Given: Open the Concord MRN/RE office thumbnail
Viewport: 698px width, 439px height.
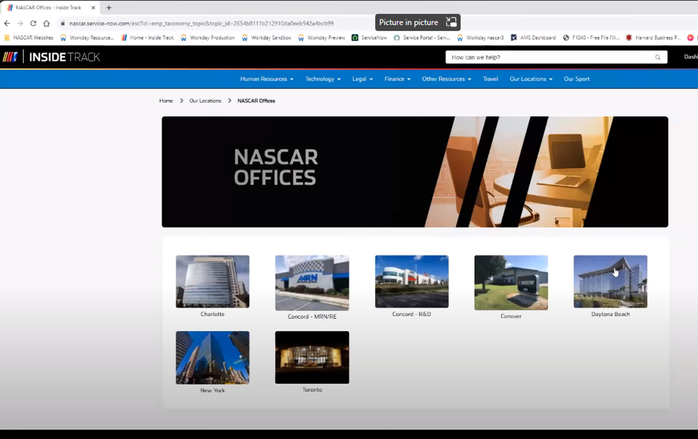Looking at the screenshot, I should [312, 283].
